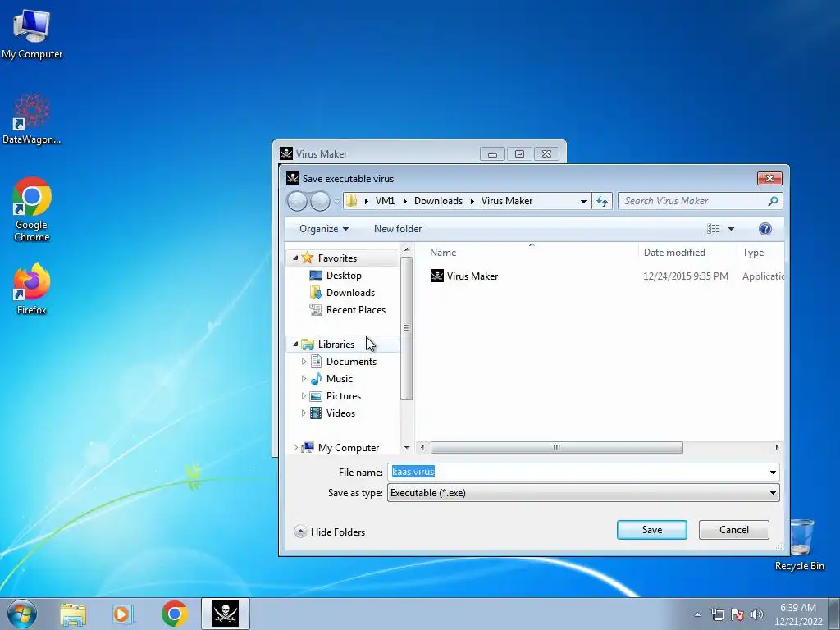This screenshot has height=630, width=840.
Task: Expand the Pictures library node
Action: pyautogui.click(x=304, y=396)
